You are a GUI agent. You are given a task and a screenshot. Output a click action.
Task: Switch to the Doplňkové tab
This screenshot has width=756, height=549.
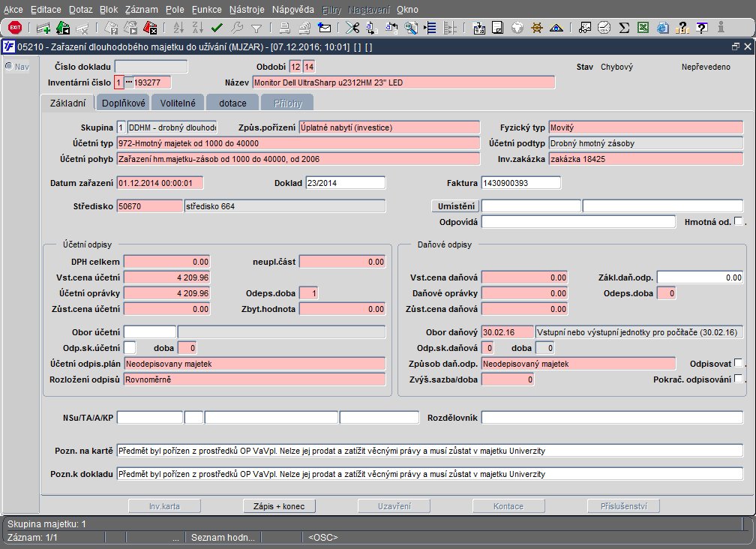point(124,103)
